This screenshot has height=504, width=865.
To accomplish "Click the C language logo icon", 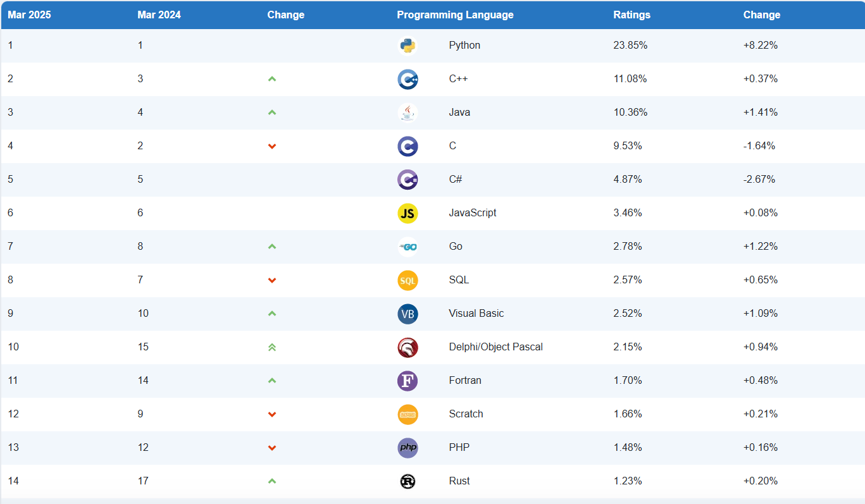I will 408,146.
